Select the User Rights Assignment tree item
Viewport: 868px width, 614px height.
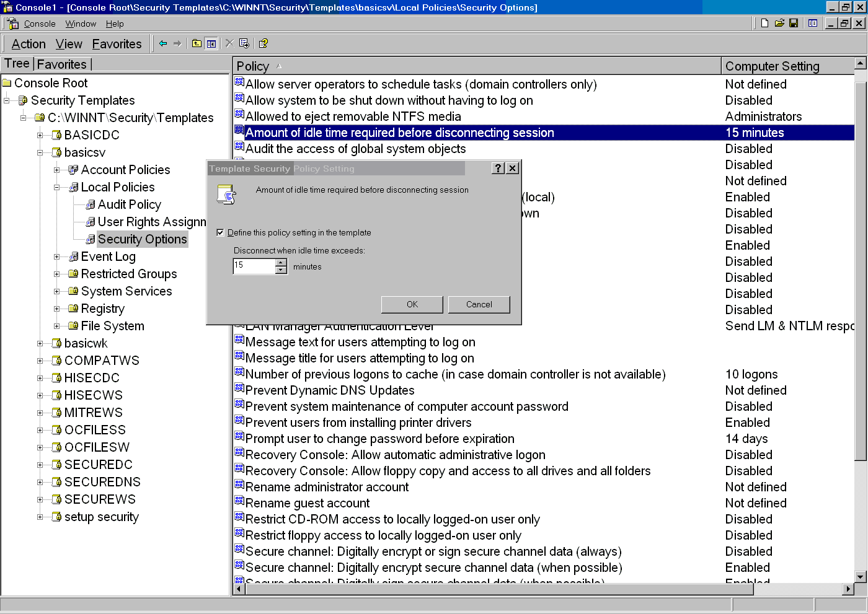tap(151, 222)
